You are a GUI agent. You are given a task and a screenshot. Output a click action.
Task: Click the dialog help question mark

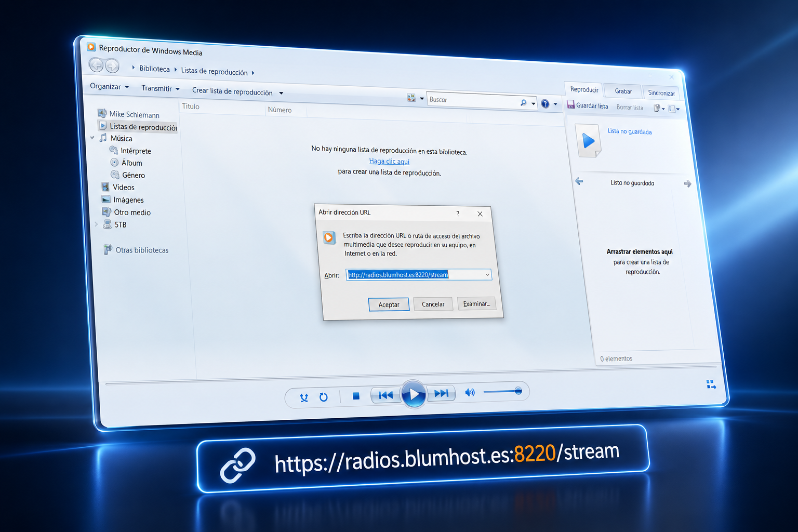[x=458, y=214]
